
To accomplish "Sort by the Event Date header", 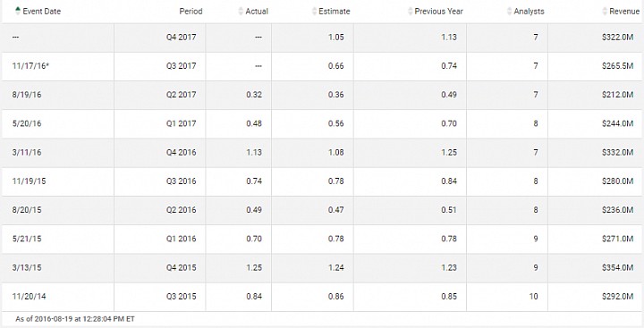I will (42, 12).
